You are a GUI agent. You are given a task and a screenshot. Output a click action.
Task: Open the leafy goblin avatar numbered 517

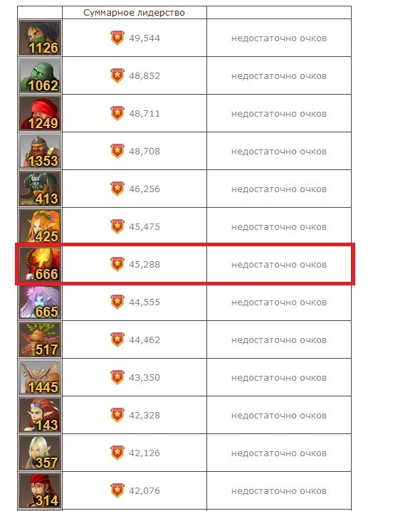click(x=40, y=339)
